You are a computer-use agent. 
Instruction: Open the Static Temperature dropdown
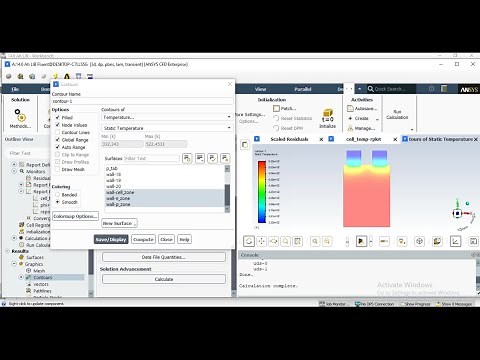point(167,128)
